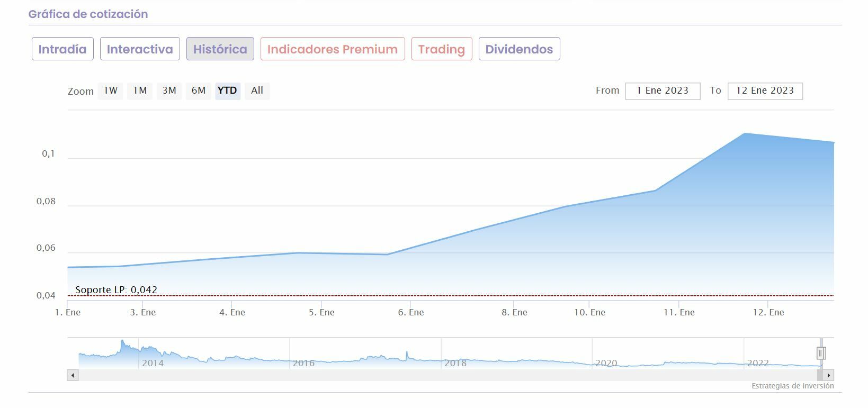Choose the 3M zoom range
The height and width of the screenshot is (408, 868).
pyautogui.click(x=169, y=90)
